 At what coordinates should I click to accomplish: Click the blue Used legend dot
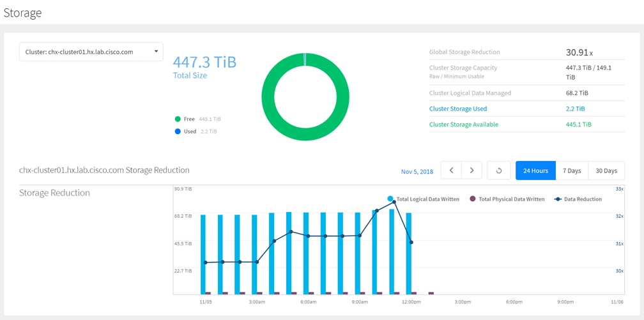(178, 132)
